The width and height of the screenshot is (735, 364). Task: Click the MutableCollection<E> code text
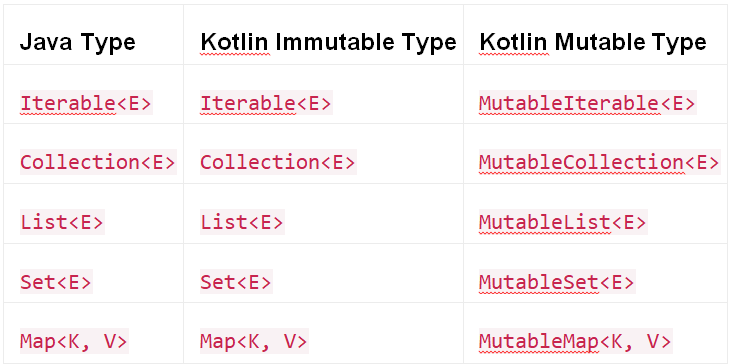(x=600, y=162)
